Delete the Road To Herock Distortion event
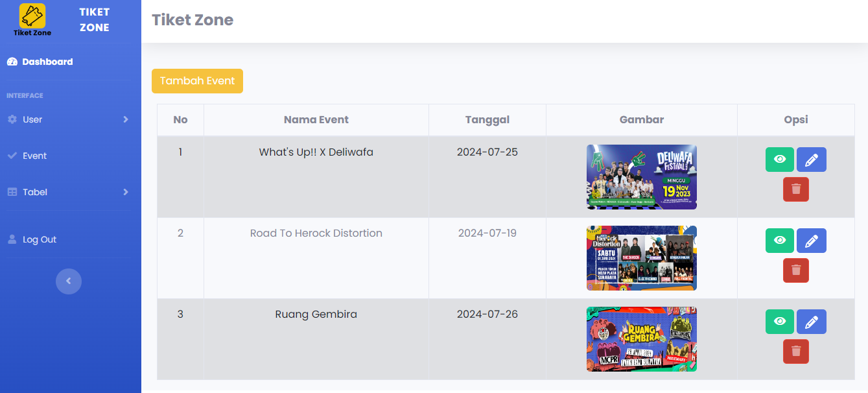The width and height of the screenshot is (868, 393). 796,270
